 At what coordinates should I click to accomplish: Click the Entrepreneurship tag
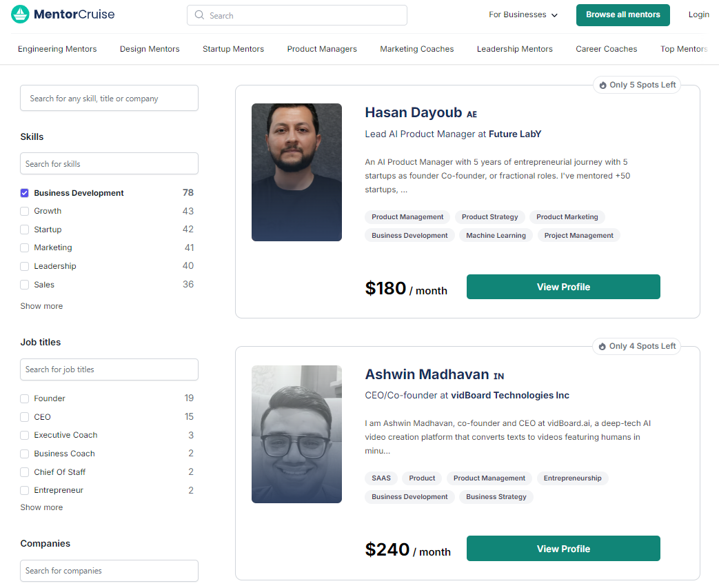[x=572, y=478]
